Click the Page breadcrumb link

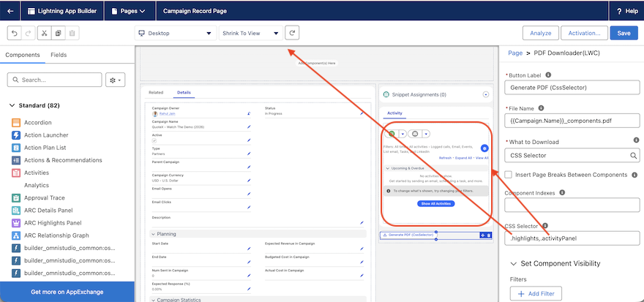(x=515, y=53)
